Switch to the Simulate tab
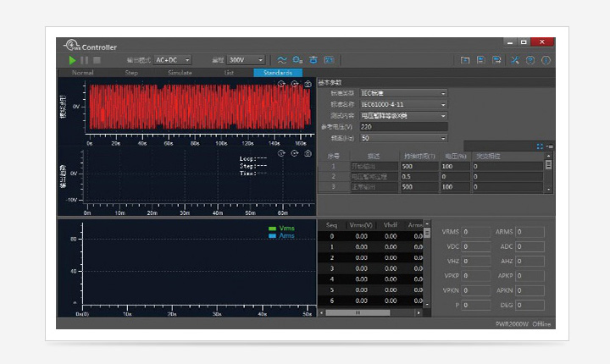Viewport: 610px width, 364px height. coord(180,73)
